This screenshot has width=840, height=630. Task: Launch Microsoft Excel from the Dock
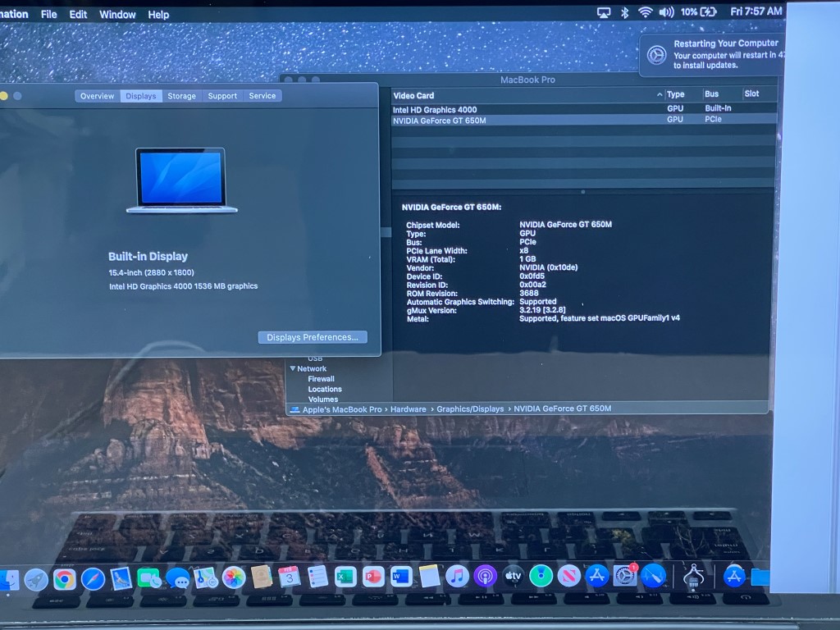coord(345,577)
